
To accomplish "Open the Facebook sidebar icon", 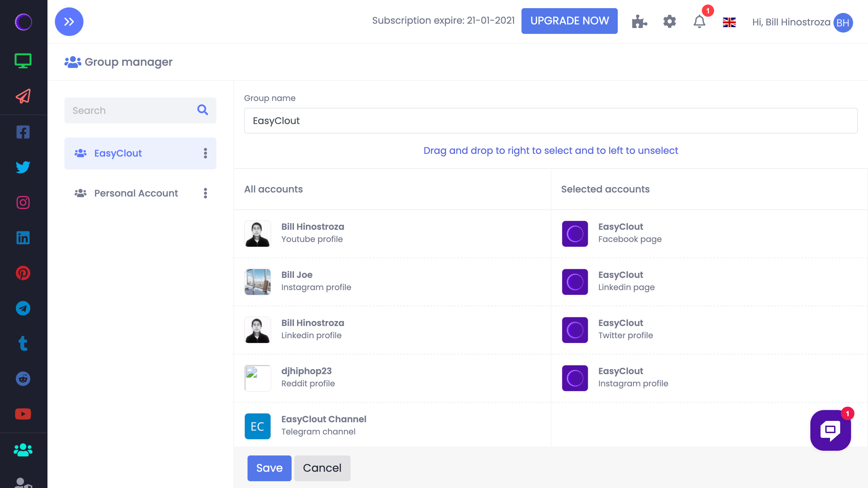I will 23,132.
